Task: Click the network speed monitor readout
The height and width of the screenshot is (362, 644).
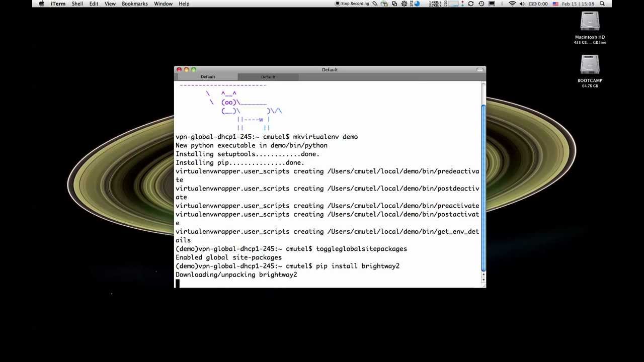Action: coord(435,4)
